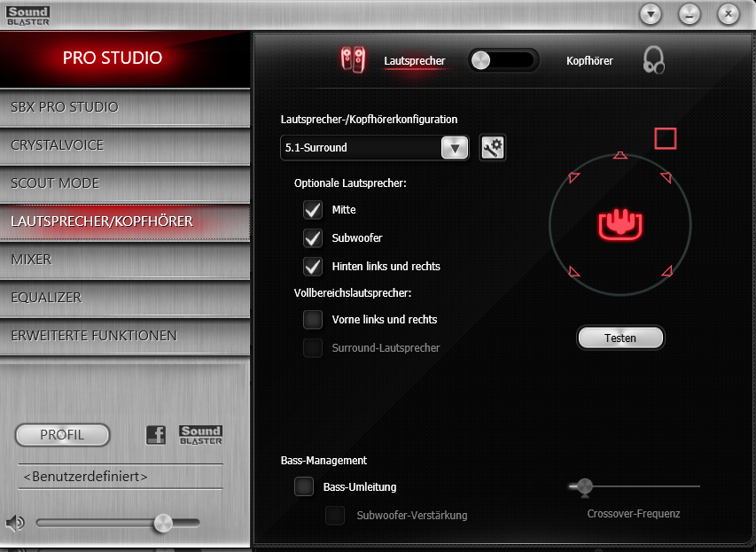The height and width of the screenshot is (552, 756).
Task: Open the MIXER section
Action: tap(125, 260)
